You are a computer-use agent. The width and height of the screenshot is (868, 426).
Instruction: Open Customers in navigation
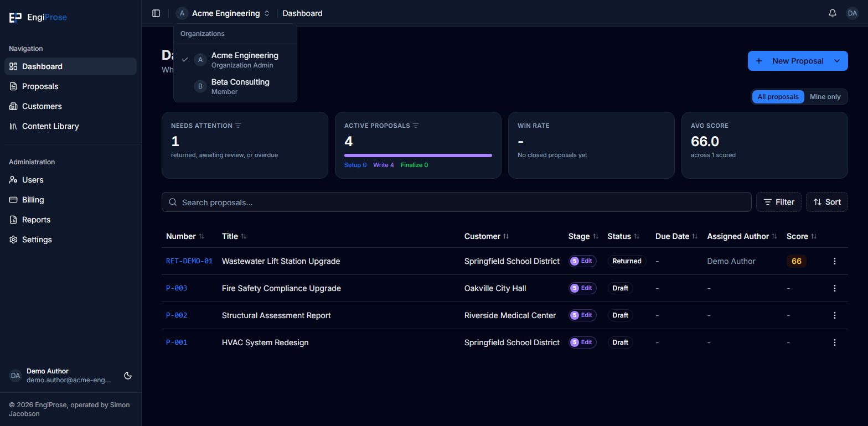70,106
